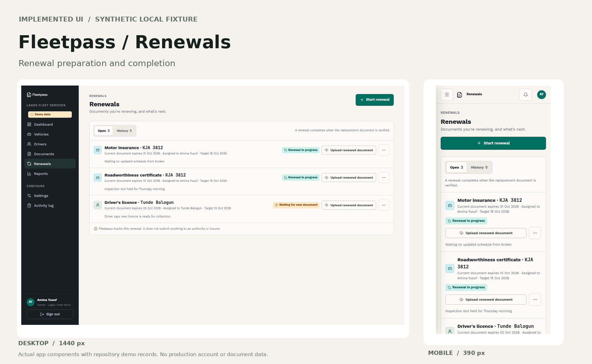Upload renewed document for mobile Motor insurance

486,233
